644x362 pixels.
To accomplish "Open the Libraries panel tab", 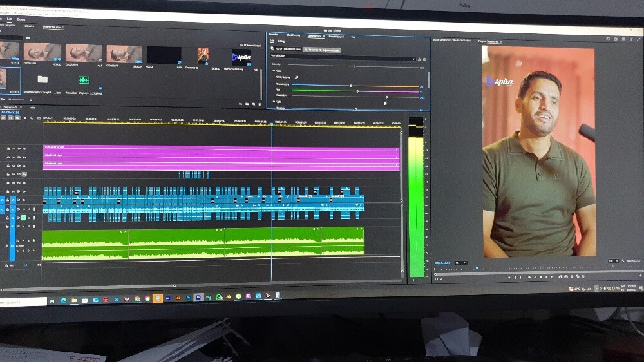I will click(30, 26).
